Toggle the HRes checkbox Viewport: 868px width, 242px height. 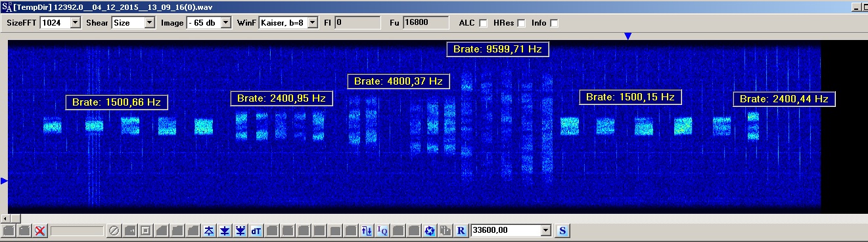[522, 23]
